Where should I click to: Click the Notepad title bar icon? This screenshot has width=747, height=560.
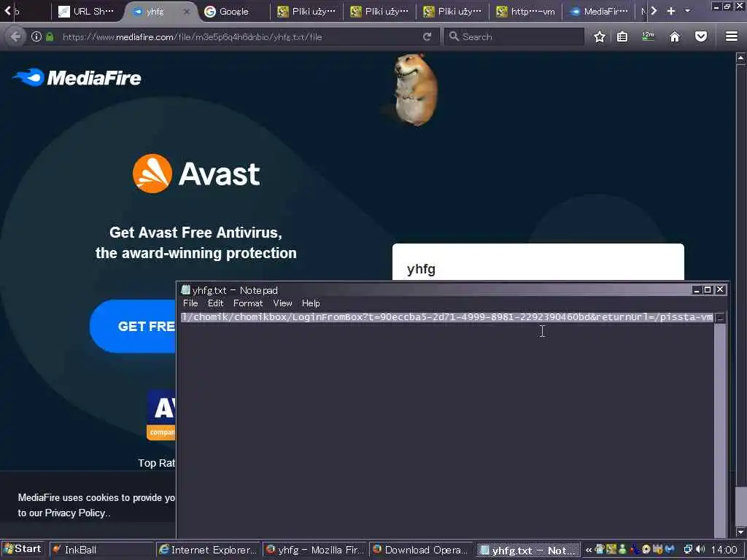[186, 289]
